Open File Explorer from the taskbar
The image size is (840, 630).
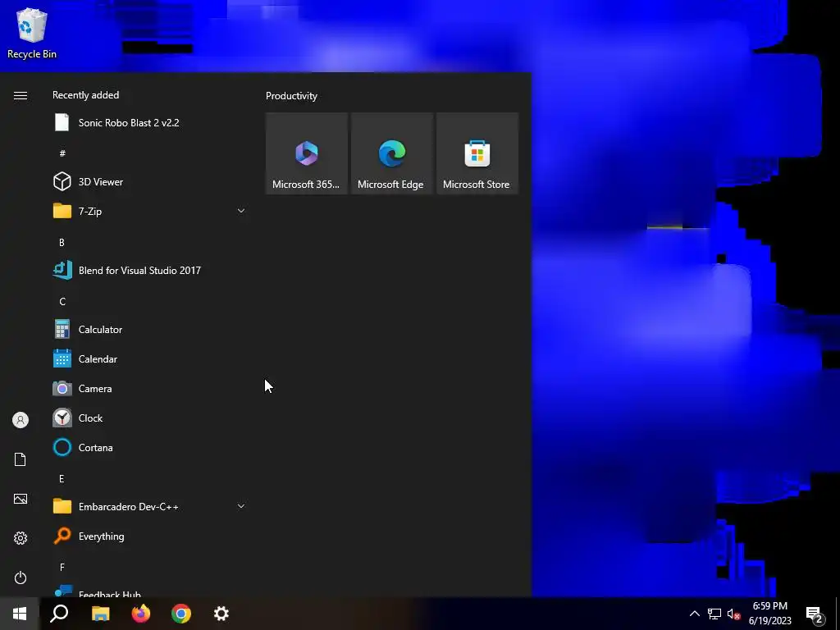point(100,614)
